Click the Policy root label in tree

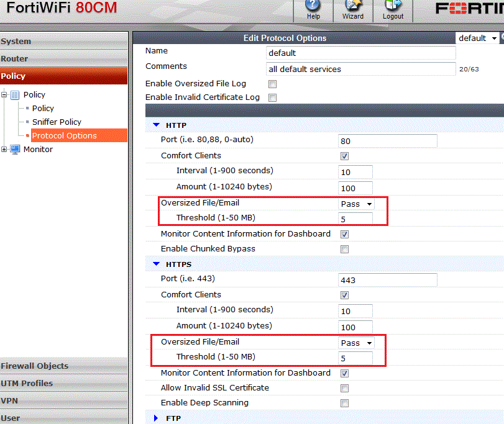(34, 95)
